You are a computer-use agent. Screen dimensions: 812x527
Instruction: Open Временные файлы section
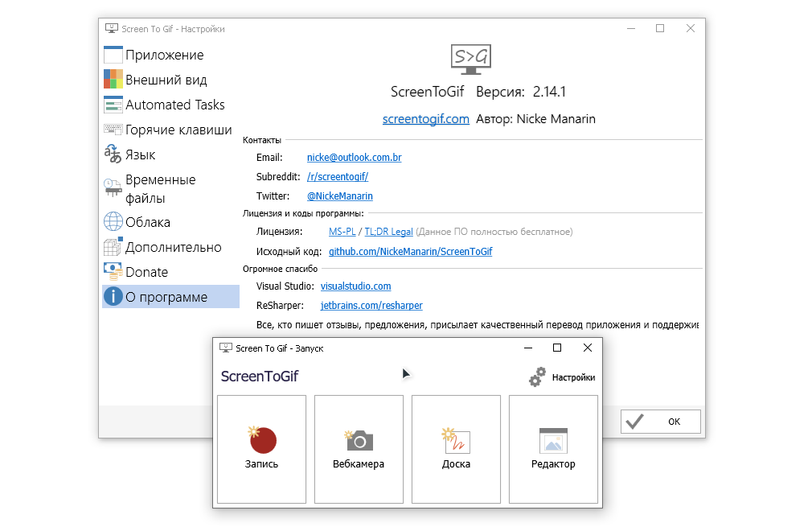pyautogui.click(x=161, y=188)
